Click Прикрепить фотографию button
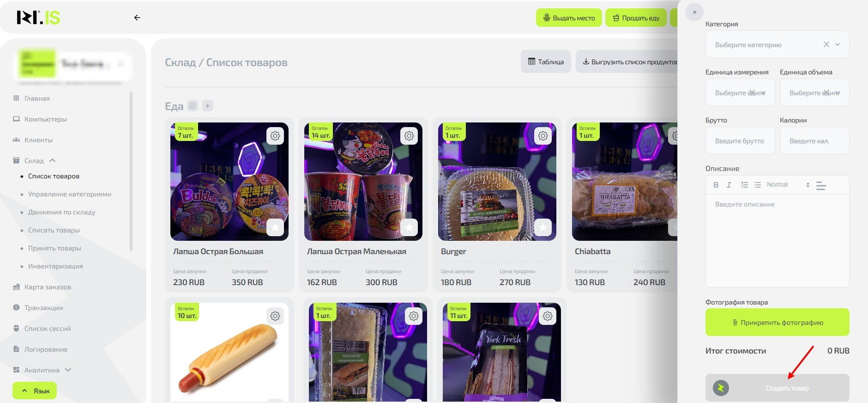This screenshot has height=403, width=868. (x=777, y=322)
